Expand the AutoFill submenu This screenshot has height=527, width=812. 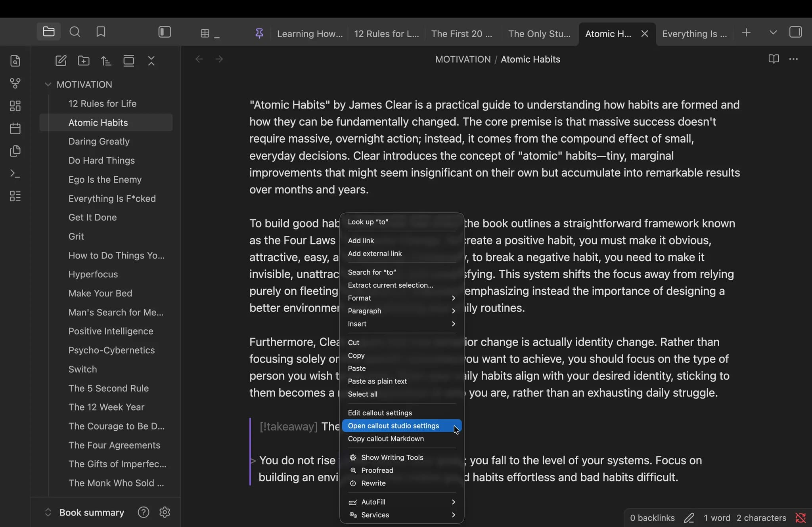click(402, 502)
